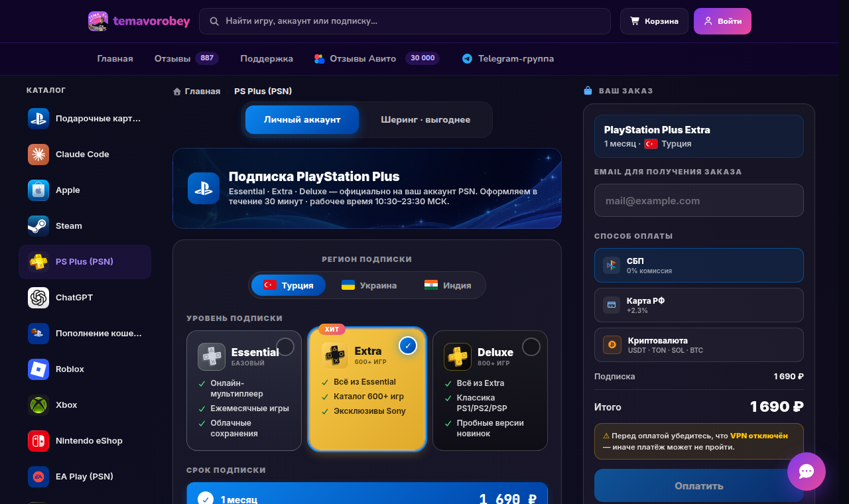Click the Avito reviews colored icon
Screen dimensions: 849x504
320,59
